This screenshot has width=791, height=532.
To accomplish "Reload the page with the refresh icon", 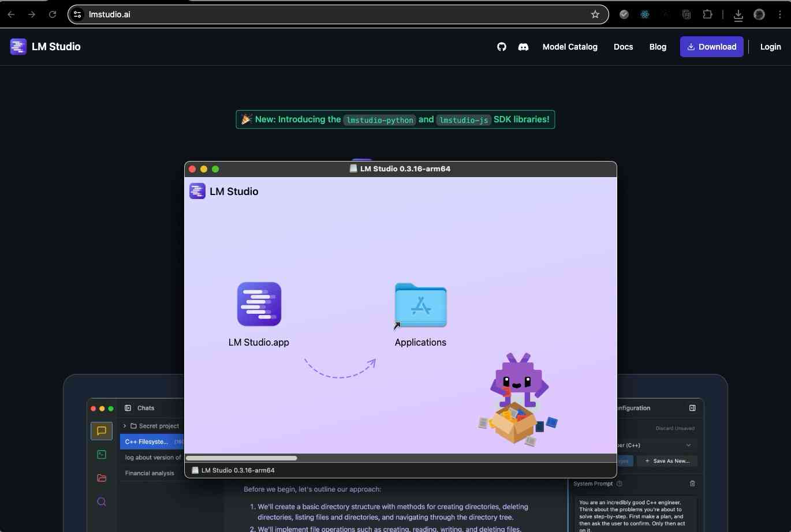I will coord(53,14).
